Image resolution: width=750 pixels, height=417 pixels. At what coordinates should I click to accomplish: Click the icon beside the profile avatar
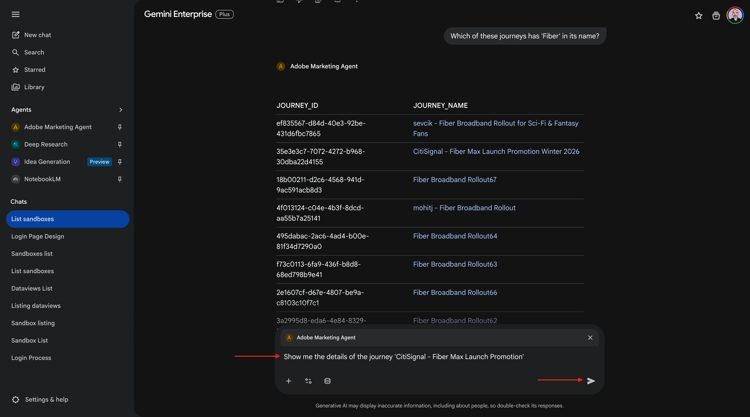click(x=716, y=16)
